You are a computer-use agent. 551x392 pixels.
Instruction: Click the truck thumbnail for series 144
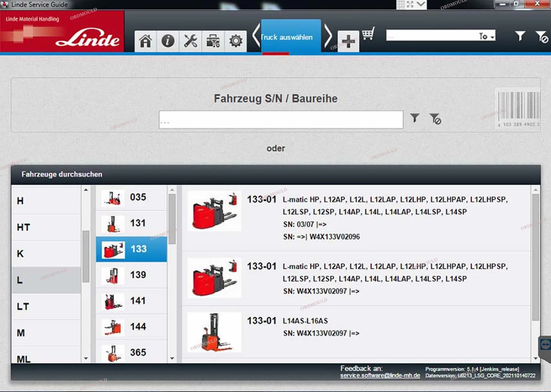pos(113,327)
